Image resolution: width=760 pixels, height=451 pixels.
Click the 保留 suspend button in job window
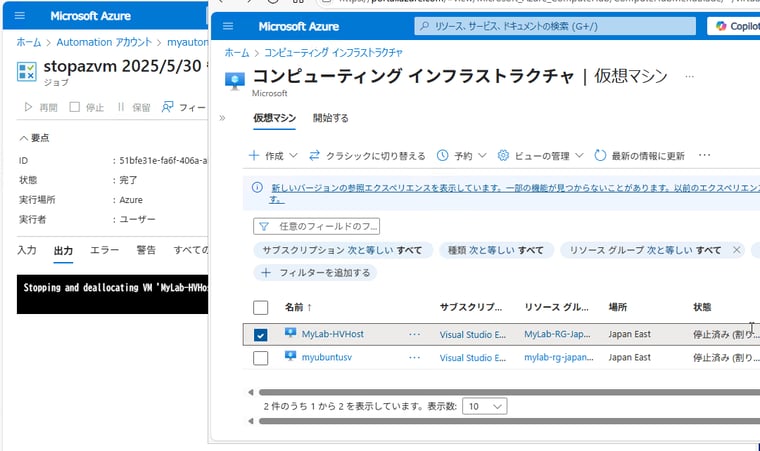tap(134, 107)
